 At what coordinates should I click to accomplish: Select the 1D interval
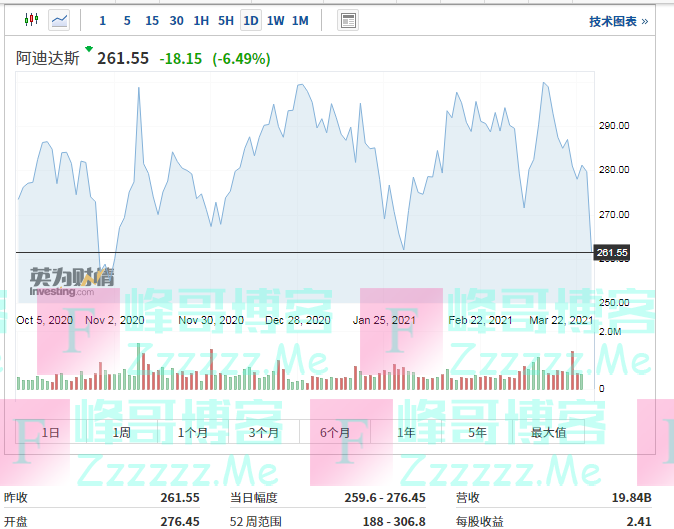(x=251, y=21)
